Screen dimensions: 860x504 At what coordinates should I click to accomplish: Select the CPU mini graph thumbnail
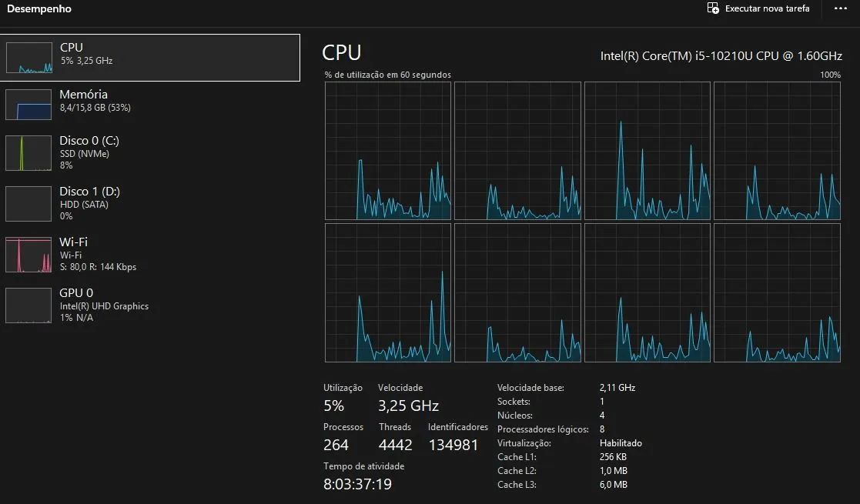coord(29,58)
